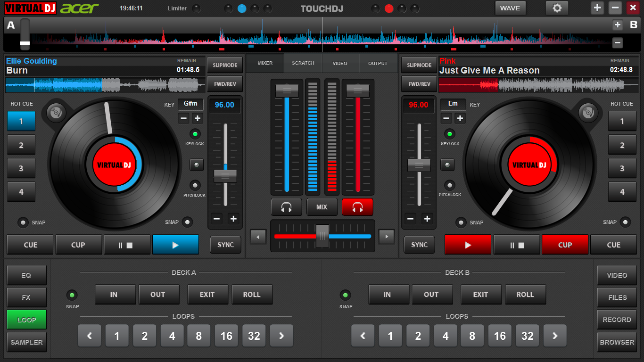The height and width of the screenshot is (362, 644).
Task: Trigger hot cue 1 on the Burn deck
Action: [21, 121]
